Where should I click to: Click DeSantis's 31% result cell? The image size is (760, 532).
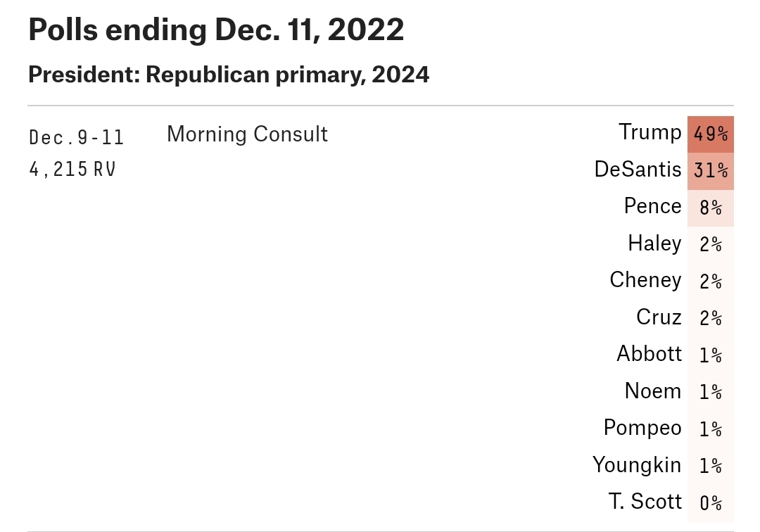[710, 171]
